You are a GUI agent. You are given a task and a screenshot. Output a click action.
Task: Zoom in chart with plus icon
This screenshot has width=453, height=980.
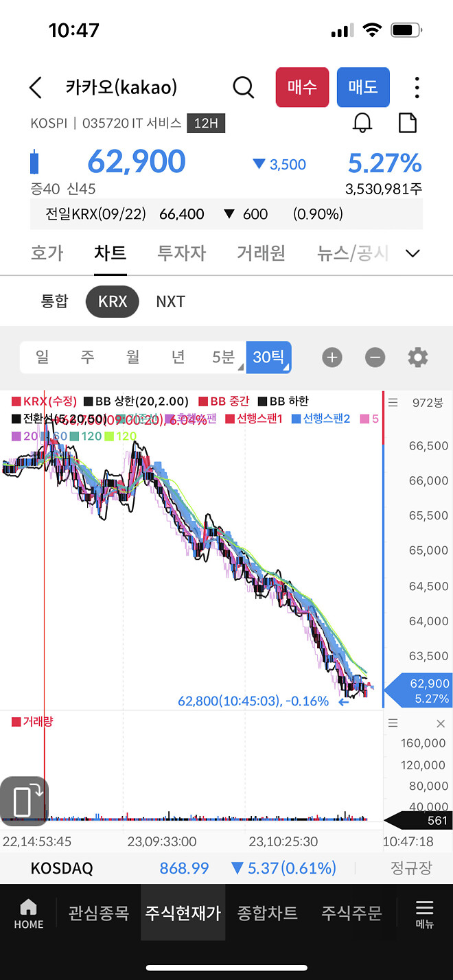332,357
